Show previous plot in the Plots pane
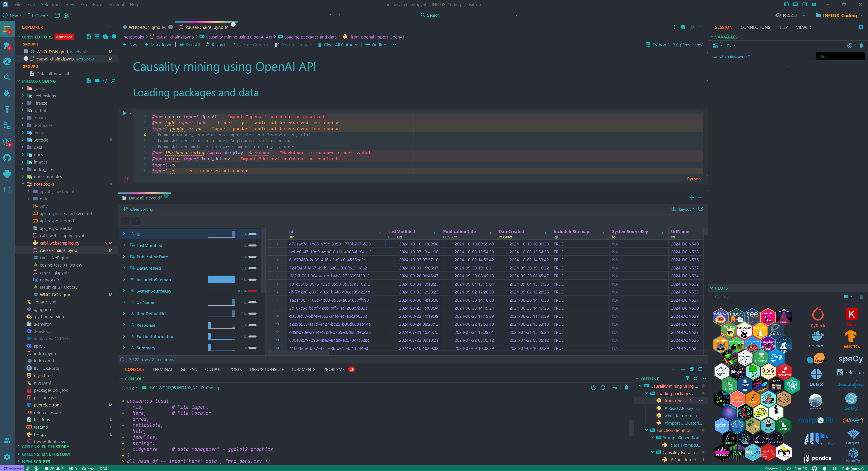 pyautogui.click(x=718, y=297)
